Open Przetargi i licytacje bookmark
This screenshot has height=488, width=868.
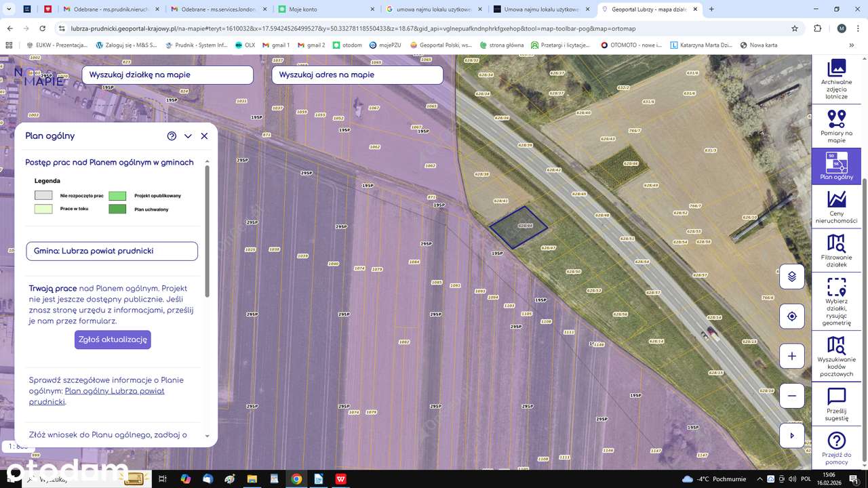tap(561, 45)
